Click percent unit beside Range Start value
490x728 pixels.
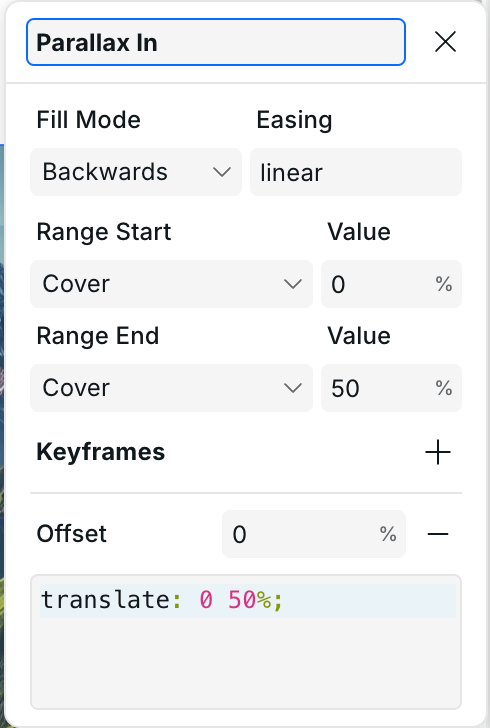coord(444,284)
